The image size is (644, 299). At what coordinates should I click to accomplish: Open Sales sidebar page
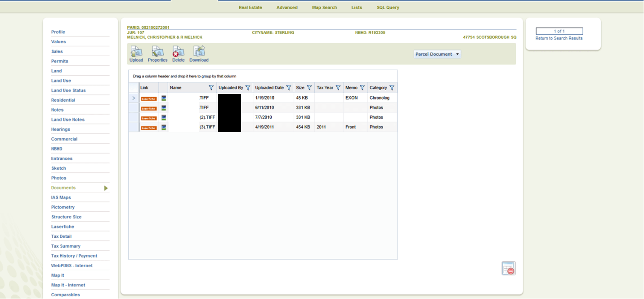pos(57,51)
